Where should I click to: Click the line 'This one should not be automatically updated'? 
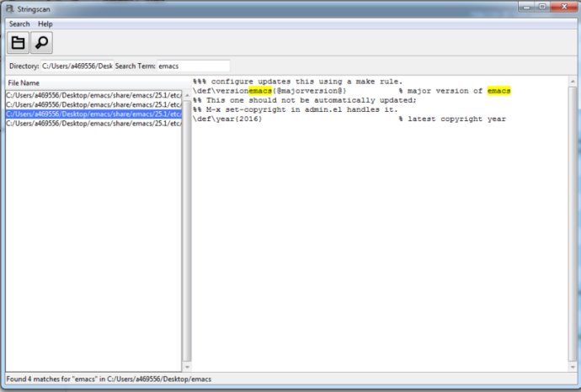pos(305,100)
